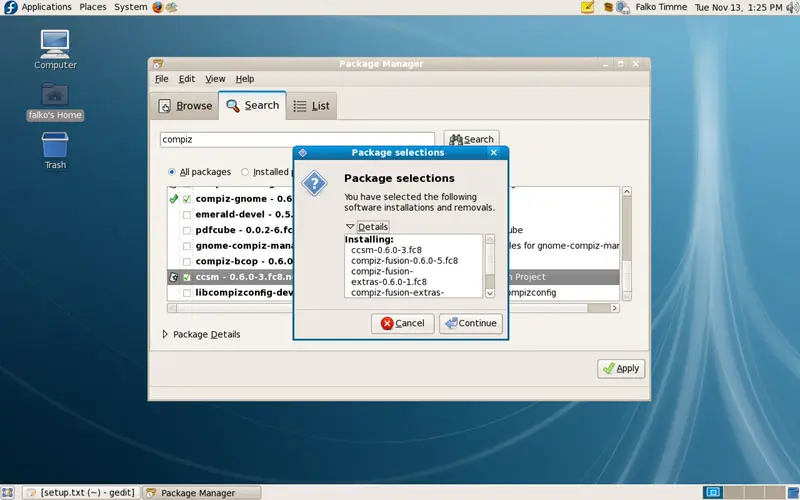Check the compiz-bcop package checkbox
This screenshot has width=800, height=500.
pos(187,261)
